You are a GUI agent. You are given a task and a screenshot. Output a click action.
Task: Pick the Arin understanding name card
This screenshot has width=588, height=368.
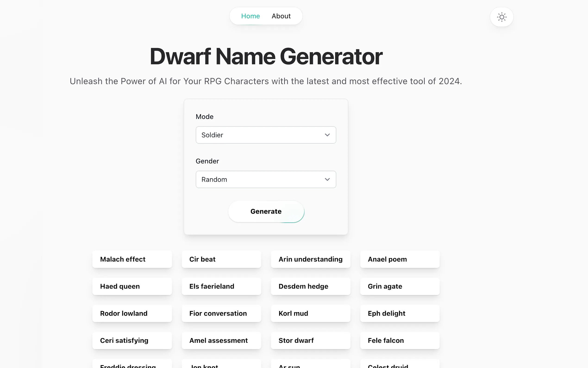point(310,259)
